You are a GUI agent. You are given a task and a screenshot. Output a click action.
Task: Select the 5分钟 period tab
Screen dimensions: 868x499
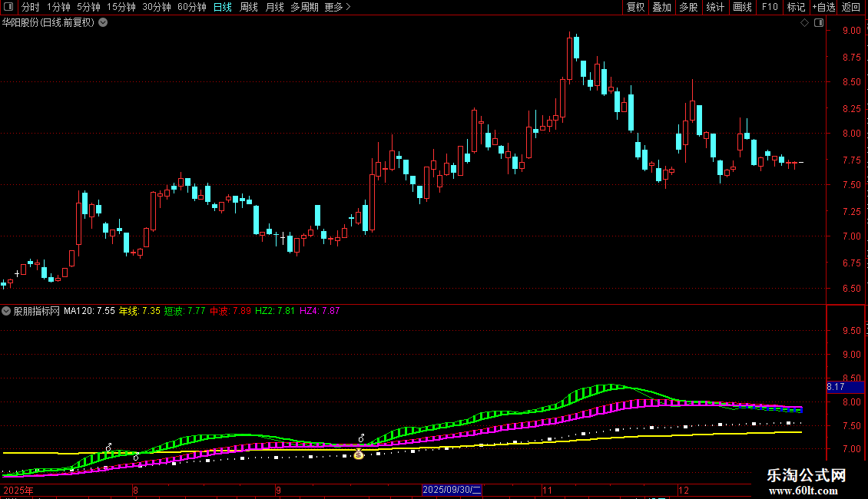(88, 7)
